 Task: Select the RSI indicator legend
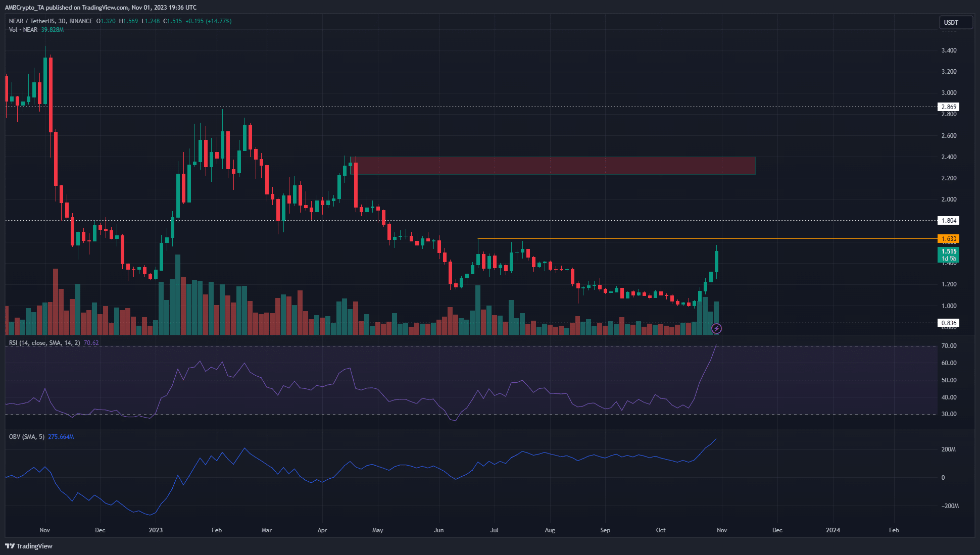point(44,343)
